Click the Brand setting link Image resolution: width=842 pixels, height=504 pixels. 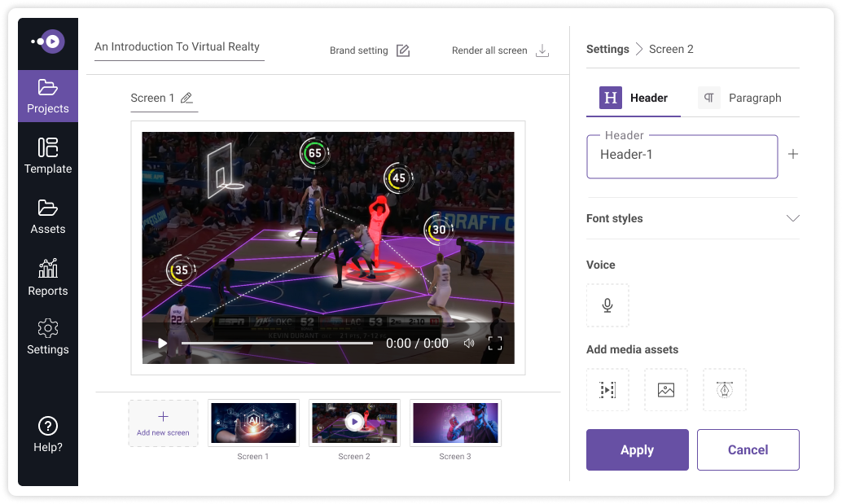click(x=359, y=50)
